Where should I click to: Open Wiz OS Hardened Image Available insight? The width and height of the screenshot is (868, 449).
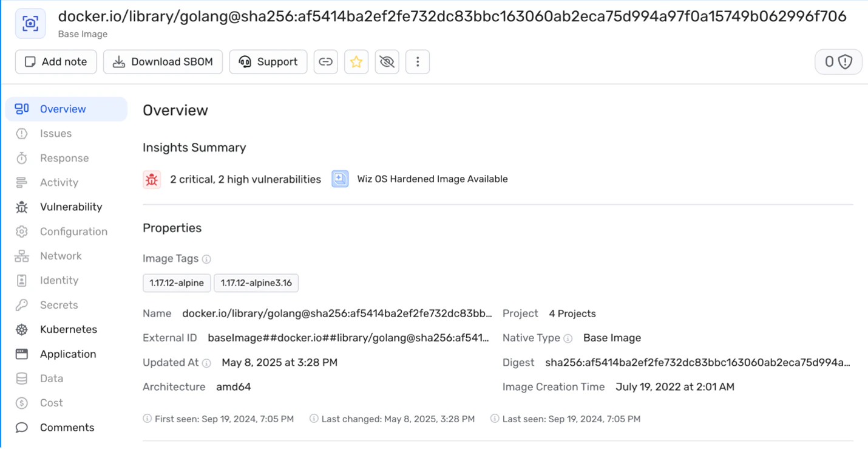(x=432, y=179)
